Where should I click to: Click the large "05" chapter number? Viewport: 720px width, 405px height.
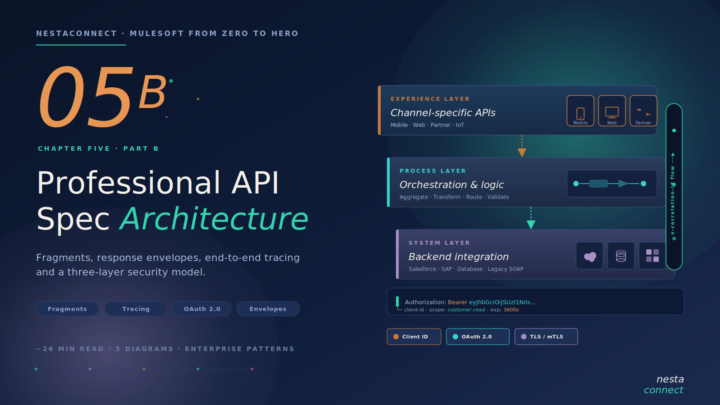pos(86,96)
